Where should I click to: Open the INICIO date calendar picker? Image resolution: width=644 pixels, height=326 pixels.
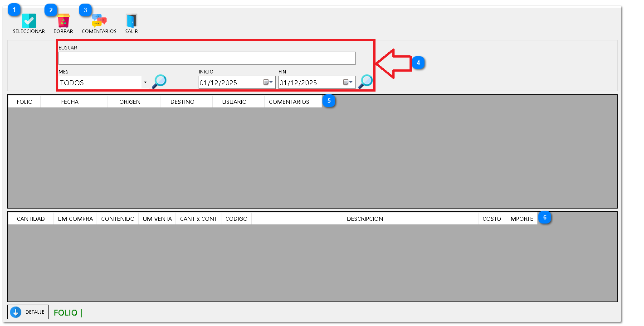[268, 83]
